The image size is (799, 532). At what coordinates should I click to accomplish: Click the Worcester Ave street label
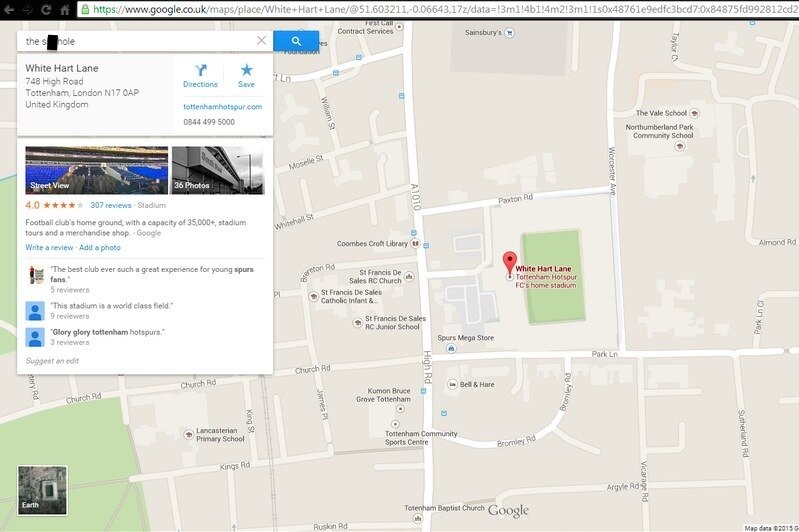coord(612,171)
